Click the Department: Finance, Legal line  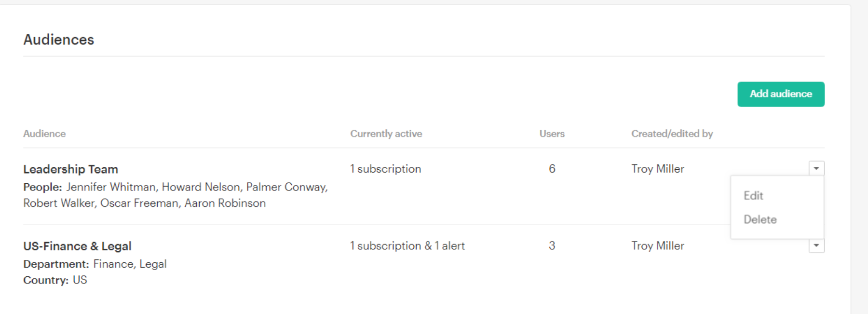click(95, 264)
